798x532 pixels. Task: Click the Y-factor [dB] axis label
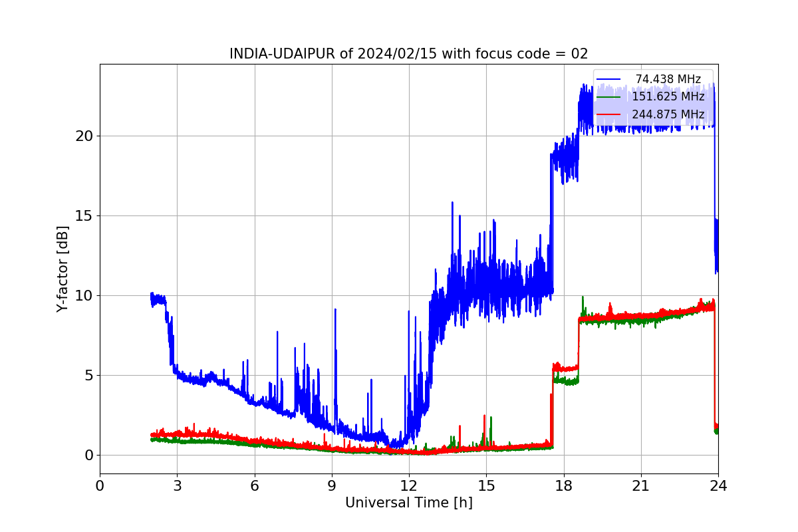63,269
